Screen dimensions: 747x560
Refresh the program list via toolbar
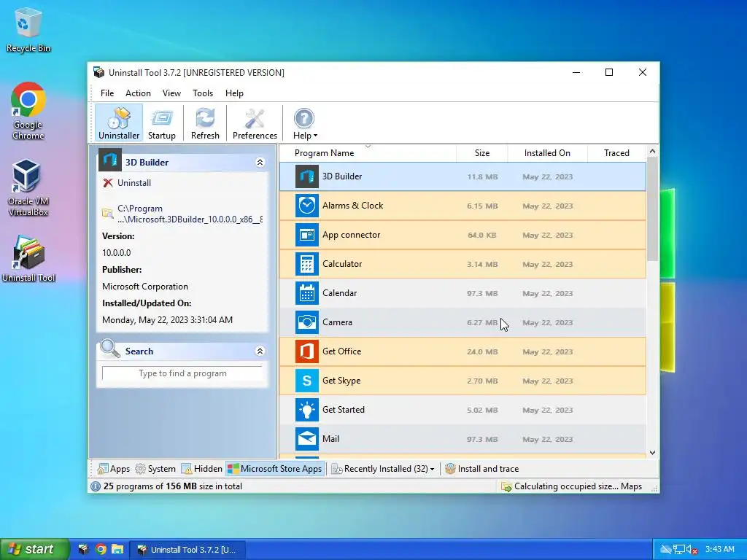(205, 123)
